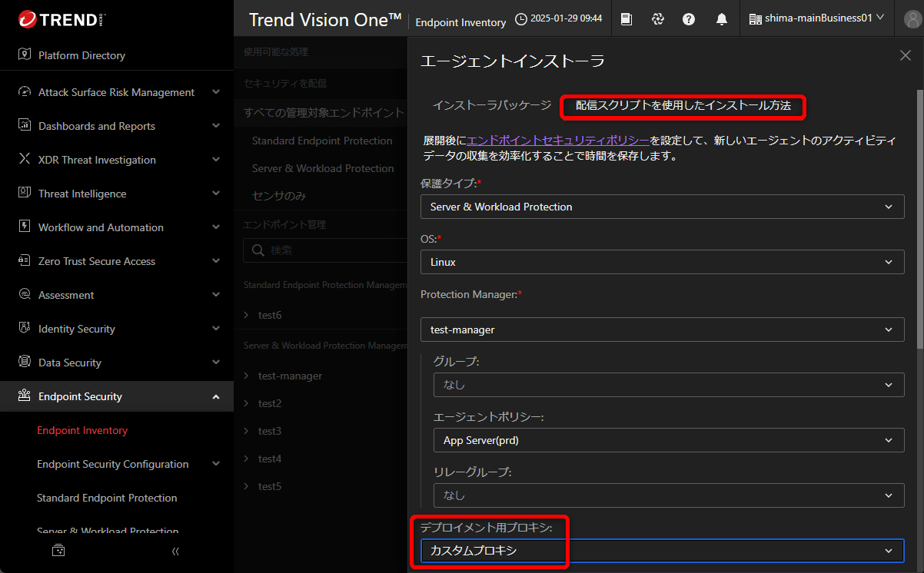The width and height of the screenshot is (924, 573).
Task: Click the 使用可能な処理 heading
Action: pyautogui.click(x=276, y=52)
